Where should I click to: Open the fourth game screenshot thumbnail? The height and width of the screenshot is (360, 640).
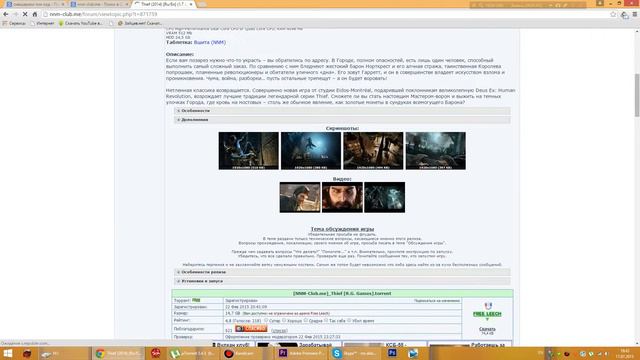click(x=436, y=151)
